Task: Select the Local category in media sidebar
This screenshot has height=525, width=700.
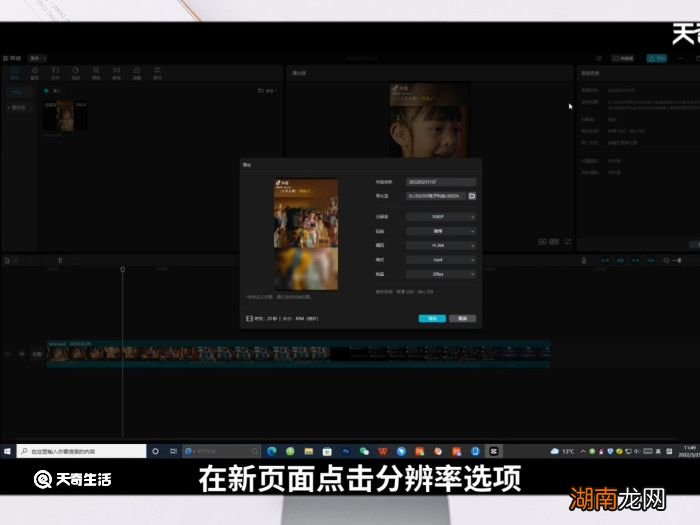Action: (17, 92)
